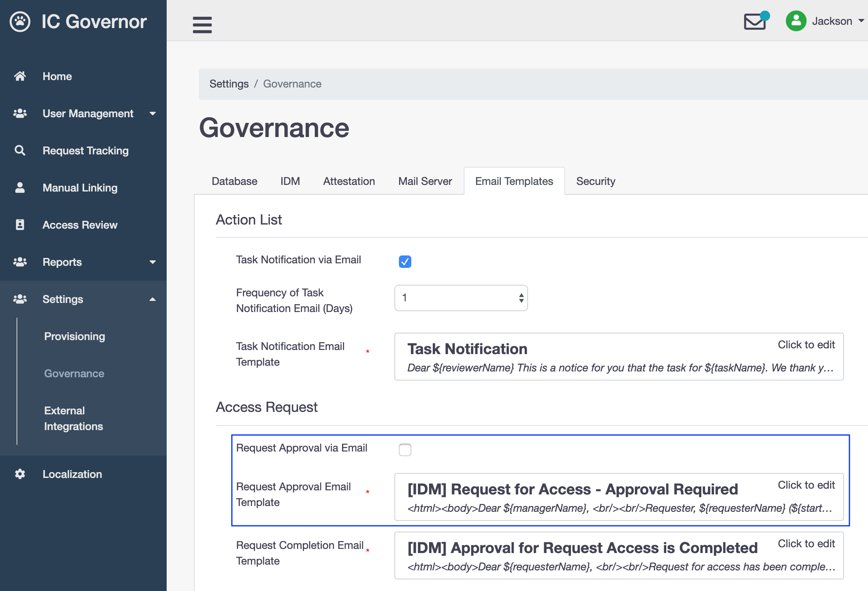Click Click to edit on Task Notification

(x=806, y=345)
